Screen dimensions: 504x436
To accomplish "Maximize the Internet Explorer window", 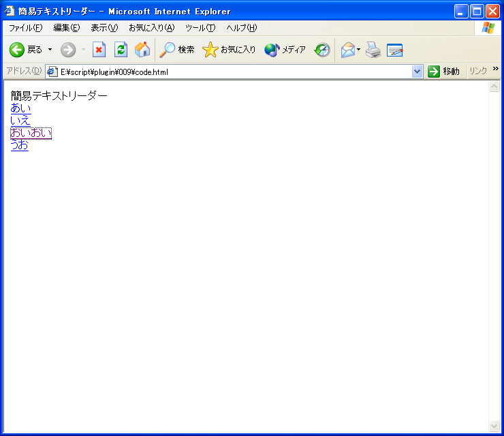I will click(477, 12).
